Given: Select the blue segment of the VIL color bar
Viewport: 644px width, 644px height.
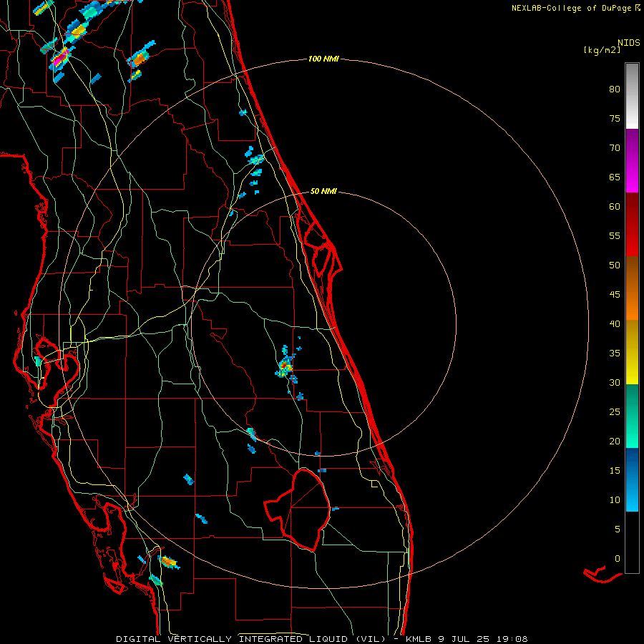Looking at the screenshot, I should (632, 479).
